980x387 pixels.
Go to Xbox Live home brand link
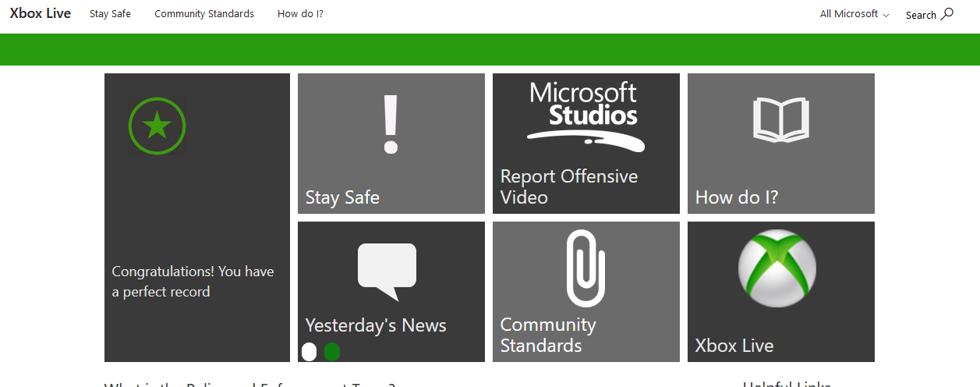point(41,13)
